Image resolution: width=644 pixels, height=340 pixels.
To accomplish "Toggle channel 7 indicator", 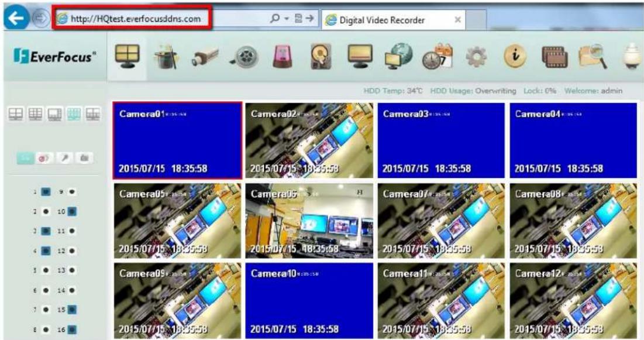I will (46, 310).
